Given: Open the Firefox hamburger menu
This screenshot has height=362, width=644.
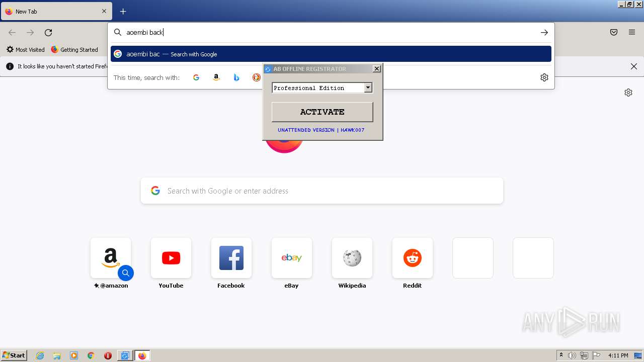Looking at the screenshot, I should 632,32.
